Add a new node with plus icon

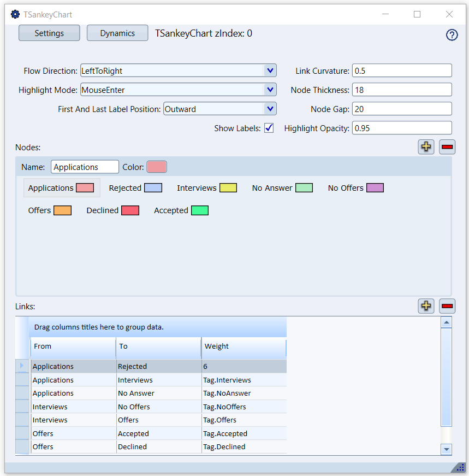pos(426,146)
